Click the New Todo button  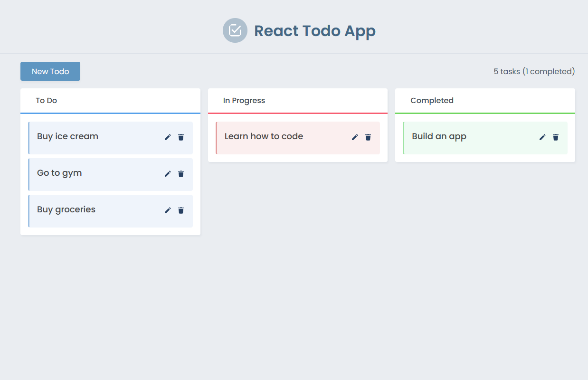50,71
